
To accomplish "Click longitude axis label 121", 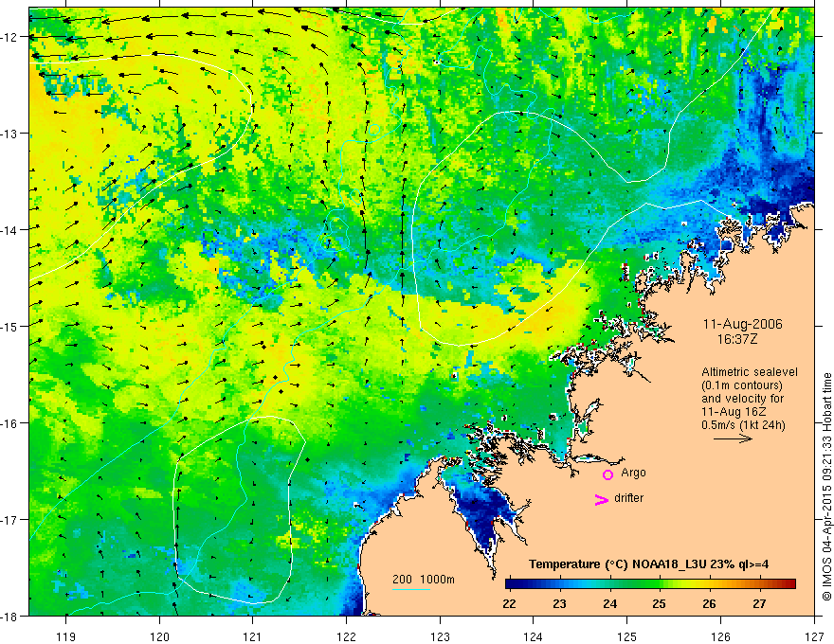I will coord(252,636).
